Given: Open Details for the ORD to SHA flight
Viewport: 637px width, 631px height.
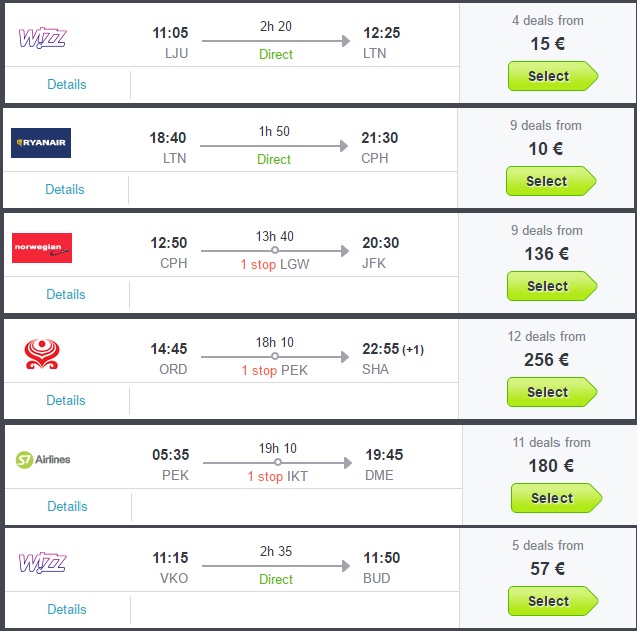Looking at the screenshot, I should click(x=66, y=400).
